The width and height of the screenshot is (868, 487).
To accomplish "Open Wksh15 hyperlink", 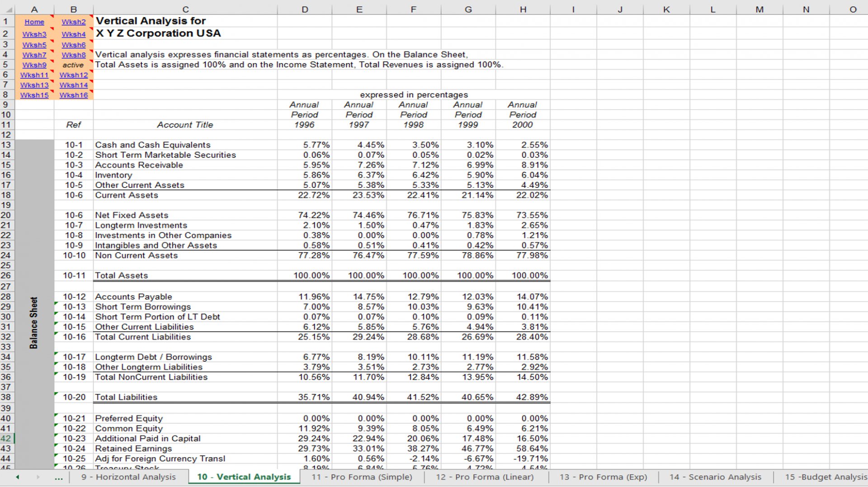I will coord(34,95).
